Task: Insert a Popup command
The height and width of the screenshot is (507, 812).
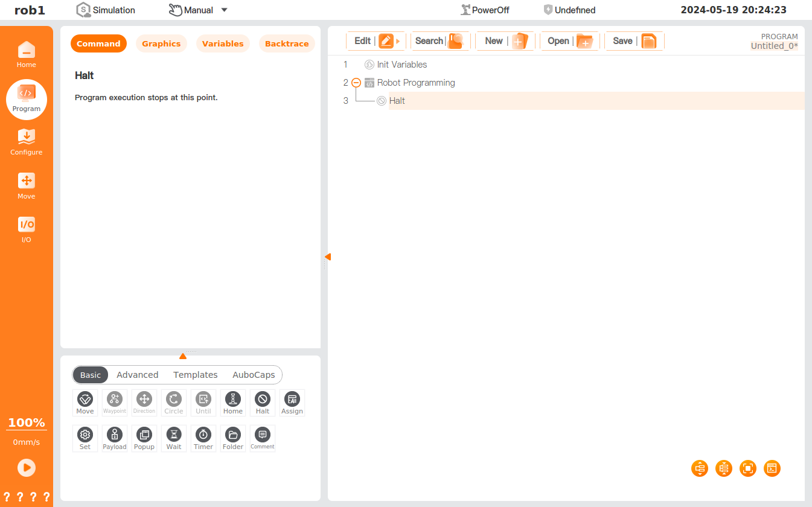Action: pyautogui.click(x=144, y=438)
